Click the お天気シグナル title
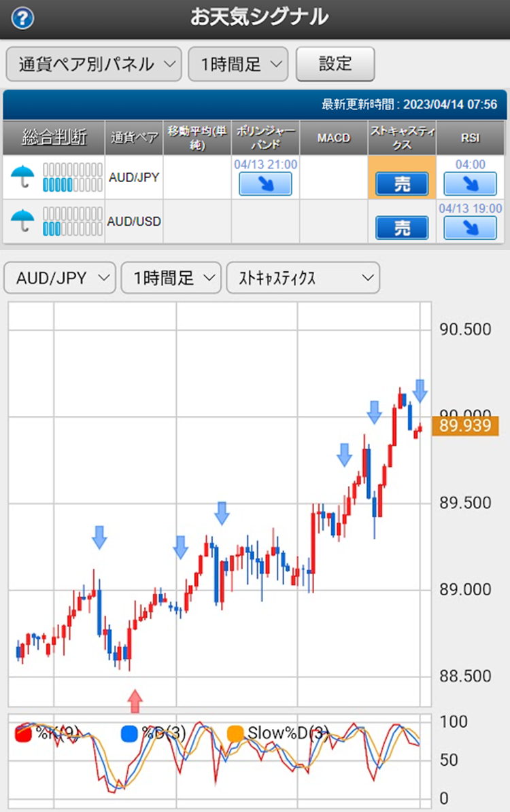 (259, 17)
